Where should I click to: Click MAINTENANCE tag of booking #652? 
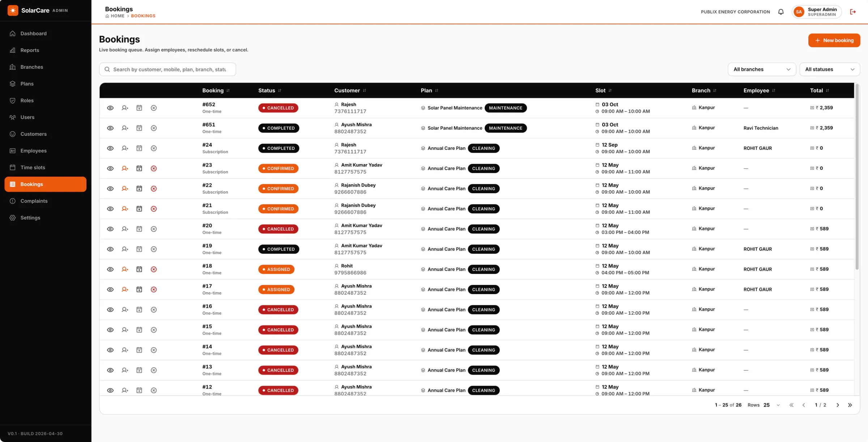(505, 108)
